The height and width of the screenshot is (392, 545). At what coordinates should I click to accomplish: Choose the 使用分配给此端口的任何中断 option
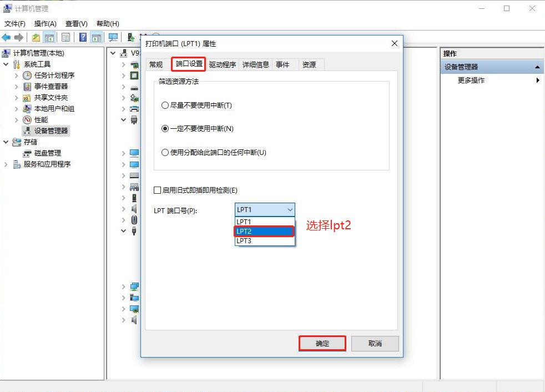pyautogui.click(x=165, y=153)
